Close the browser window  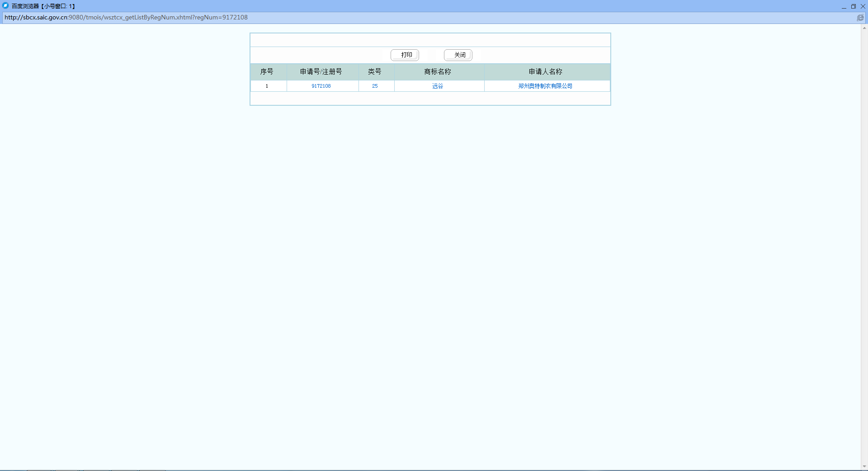click(x=863, y=6)
